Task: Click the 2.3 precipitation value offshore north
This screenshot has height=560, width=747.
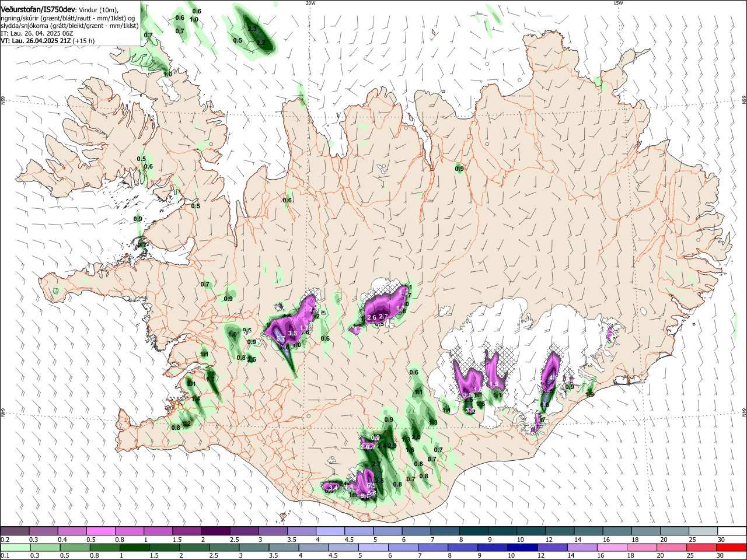Action: tap(252, 29)
